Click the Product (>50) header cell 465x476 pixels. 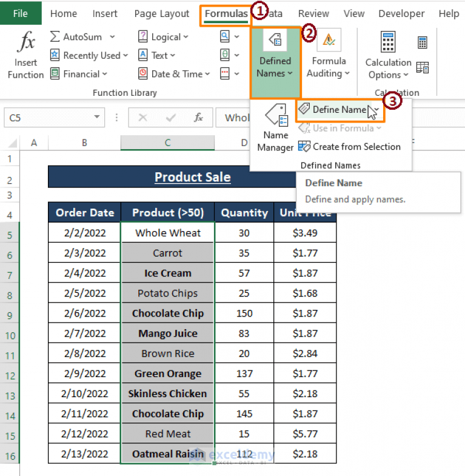[167, 212]
